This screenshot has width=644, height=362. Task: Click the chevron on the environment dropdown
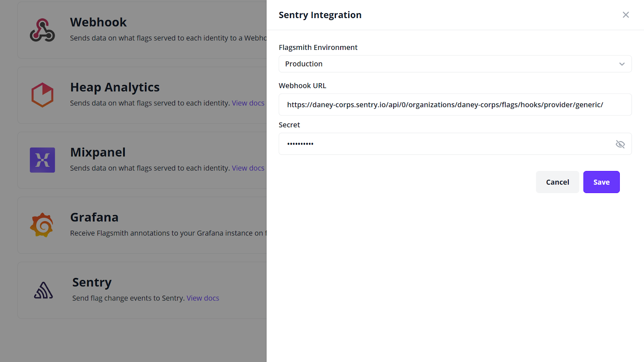click(621, 64)
